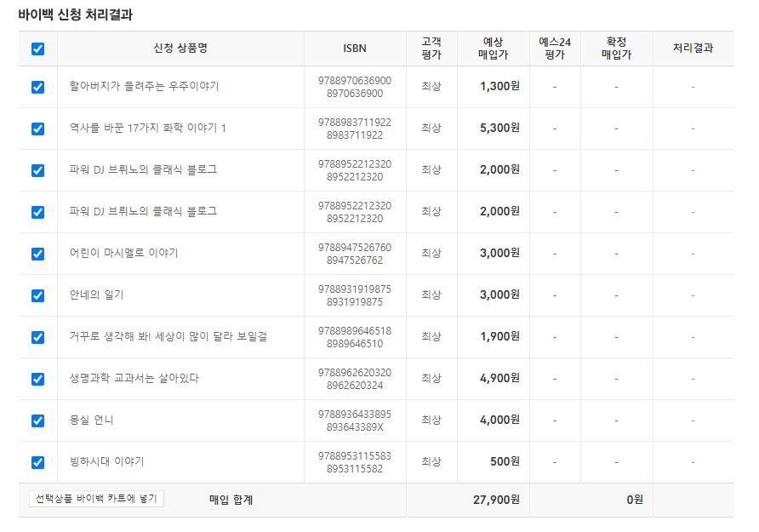Click 최상 rating in 몽실 언니 row
Screen dimensions: 759x532
(x=431, y=420)
